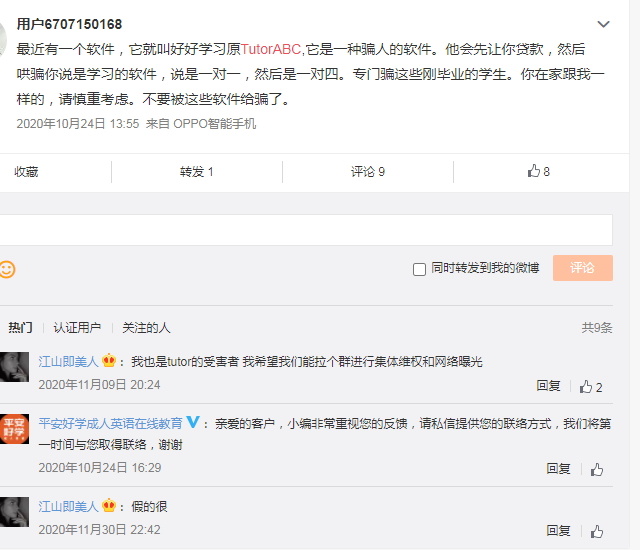Open the 评论 9 comments section

click(x=368, y=172)
